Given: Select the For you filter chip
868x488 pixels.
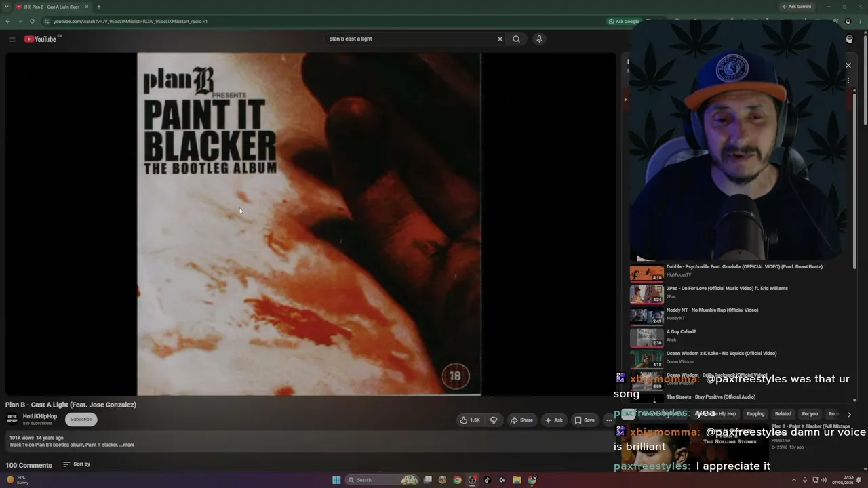Looking at the screenshot, I should 810,414.
